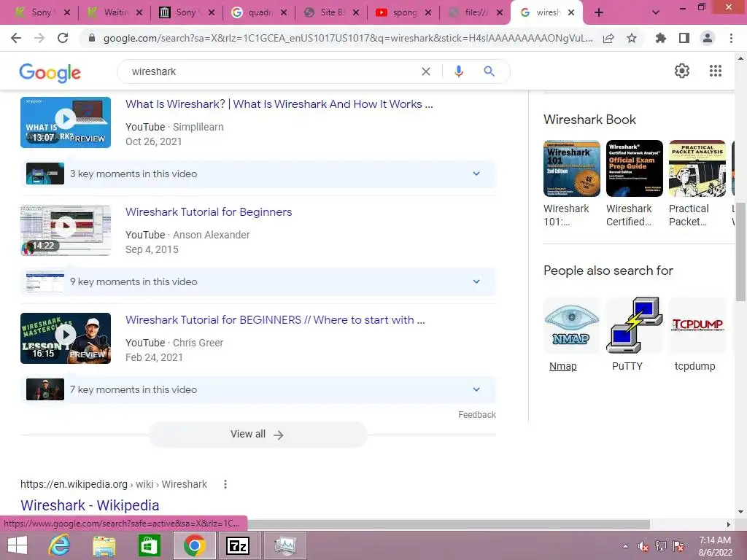Launch Internet Explorer from taskbar
The height and width of the screenshot is (560, 747).
pyautogui.click(x=60, y=545)
